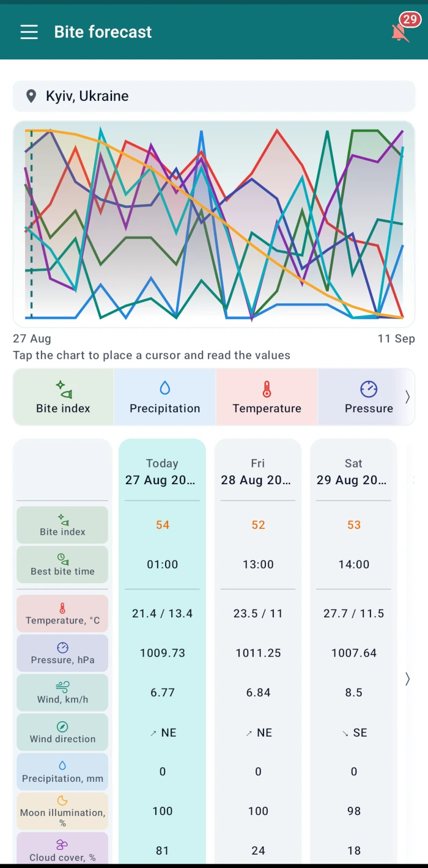This screenshot has width=428, height=868.
Task: Tap the Pressure gauge row icon
Action: click(62, 647)
